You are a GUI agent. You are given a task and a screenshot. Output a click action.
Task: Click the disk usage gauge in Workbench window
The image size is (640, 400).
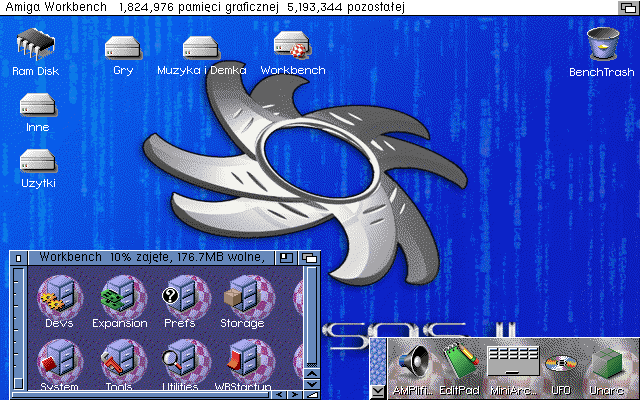click(18, 328)
